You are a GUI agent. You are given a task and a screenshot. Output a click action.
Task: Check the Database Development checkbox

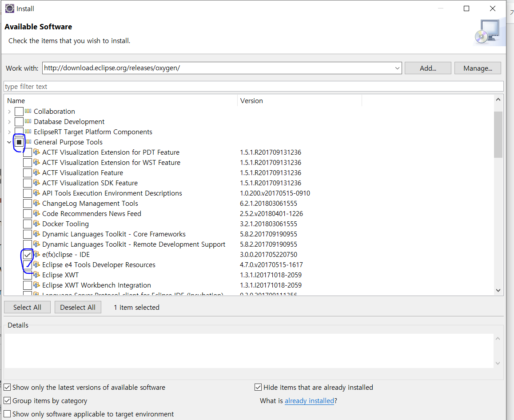tap(19, 122)
